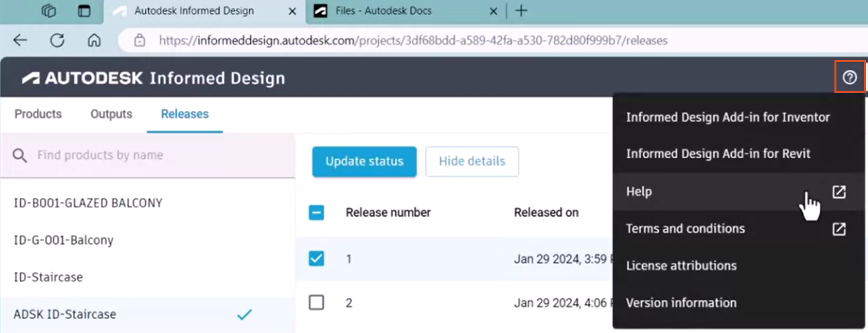This screenshot has height=333, width=868.
Task: Click release number 1 cell
Action: click(349, 258)
